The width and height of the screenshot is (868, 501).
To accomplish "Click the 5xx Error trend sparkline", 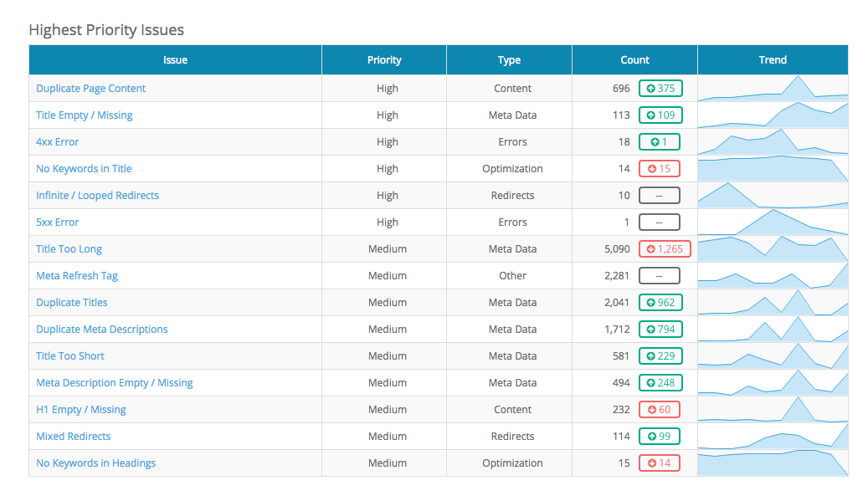I will click(x=772, y=222).
